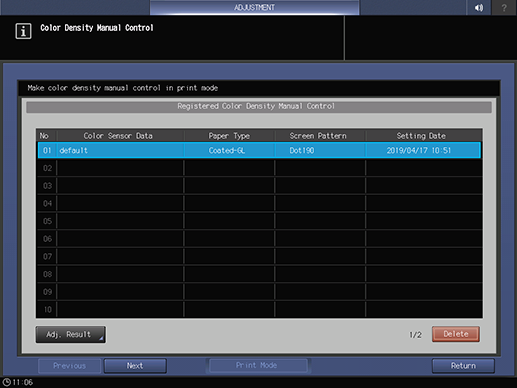Click the Paper Type column header
The image size is (517, 388).
click(229, 136)
